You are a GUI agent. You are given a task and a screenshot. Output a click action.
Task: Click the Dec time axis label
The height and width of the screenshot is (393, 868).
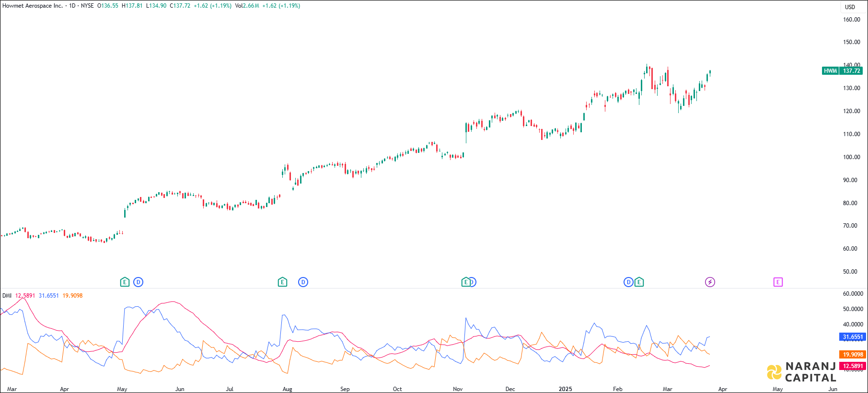point(510,389)
